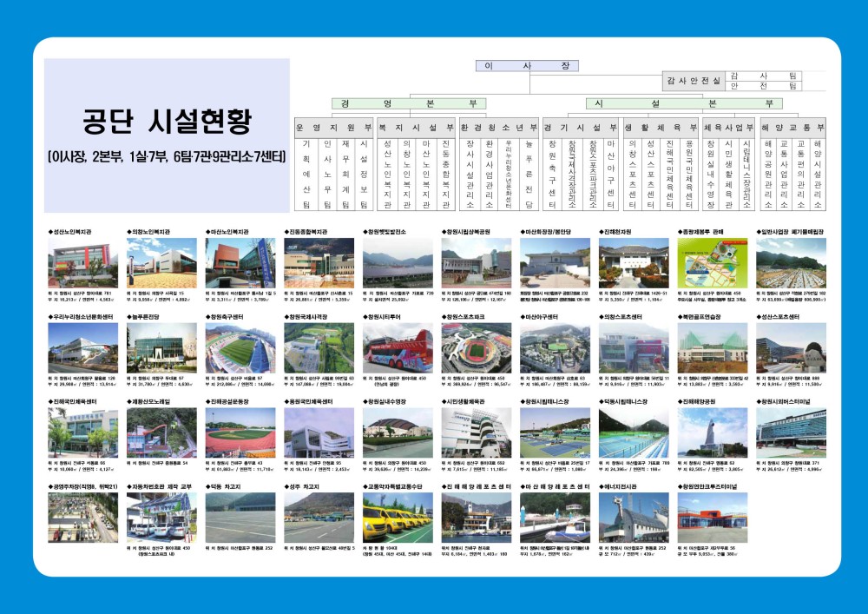Open the 덕동 차고지 photo
The image size is (868, 614).
click(240, 518)
